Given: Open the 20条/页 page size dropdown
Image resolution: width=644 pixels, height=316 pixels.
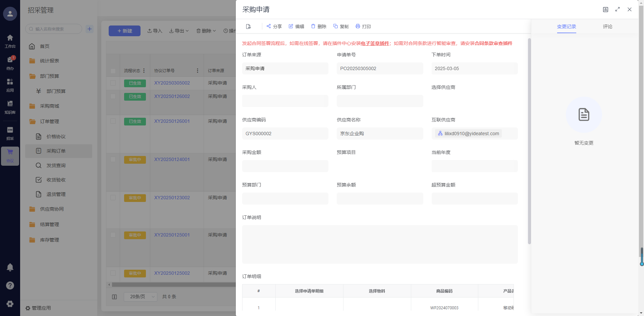Looking at the screenshot, I should pos(141,297).
